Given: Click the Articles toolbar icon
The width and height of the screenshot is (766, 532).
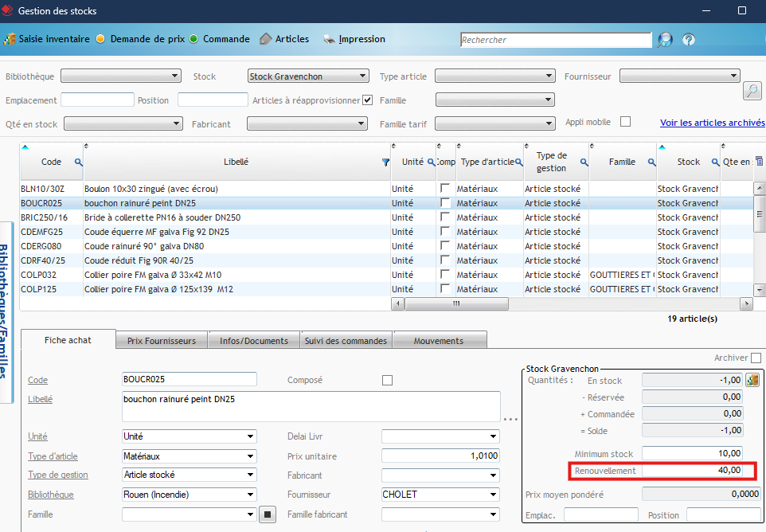Looking at the screenshot, I should tap(266, 39).
